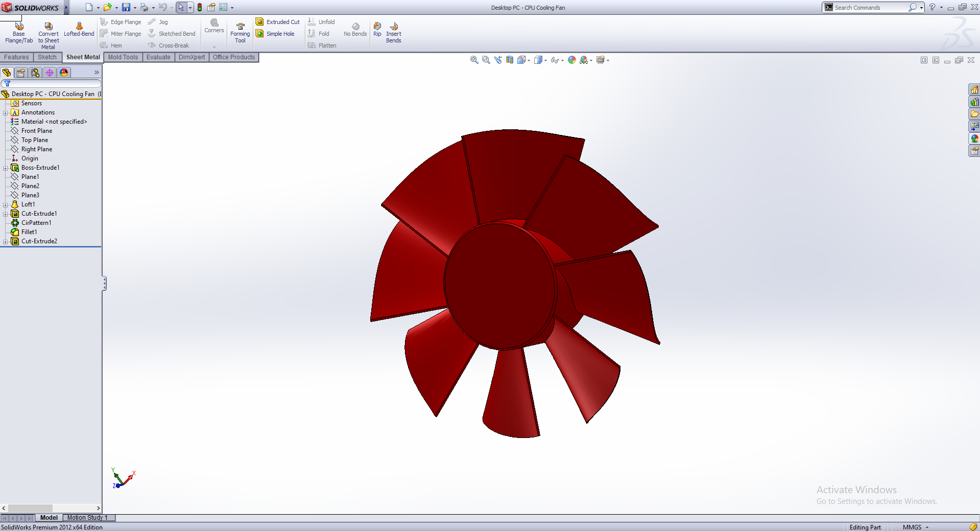Image resolution: width=980 pixels, height=531 pixels.
Task: Expand the Cut-Extrude1 feature node
Action: coord(5,214)
